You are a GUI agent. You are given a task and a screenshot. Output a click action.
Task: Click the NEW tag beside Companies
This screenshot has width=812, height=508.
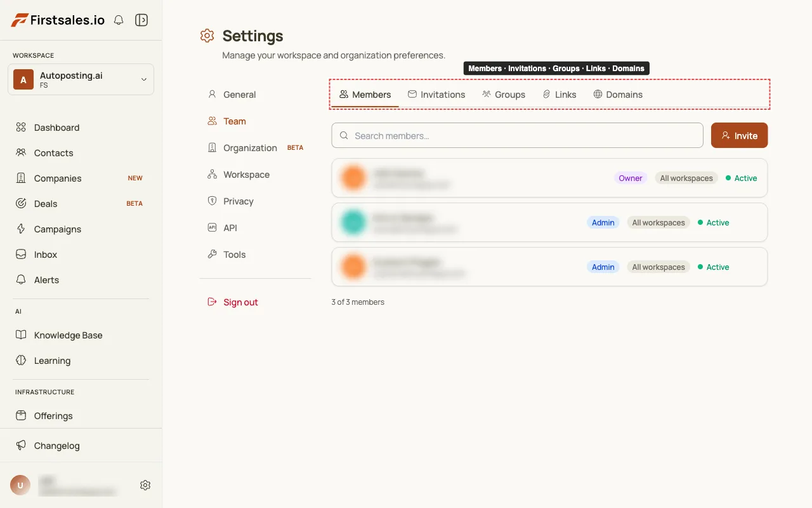coord(135,178)
